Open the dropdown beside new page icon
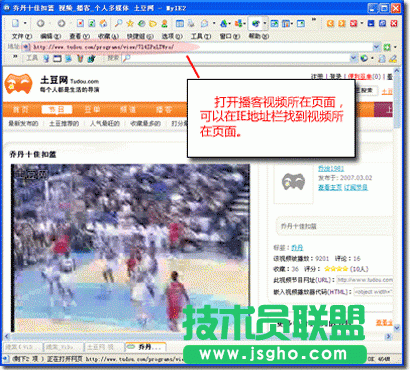 pos(25,23)
